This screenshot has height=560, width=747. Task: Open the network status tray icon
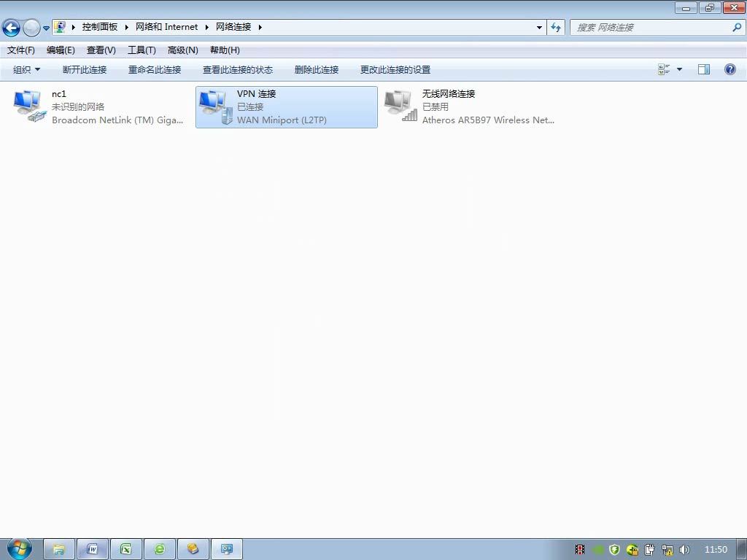(667, 550)
